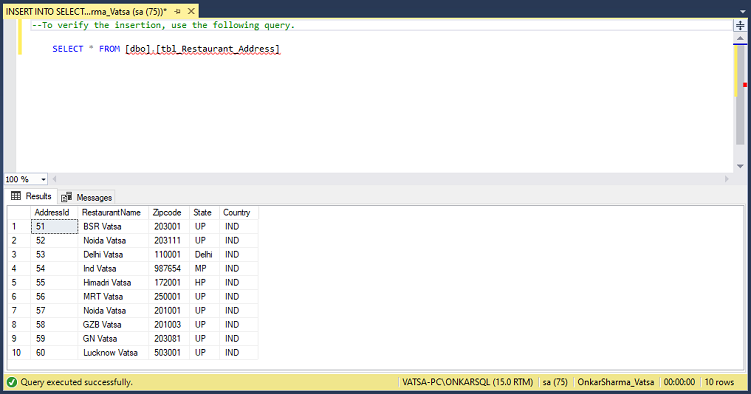Click the green comment line in the editor
751x394 pixels.
[163, 25]
